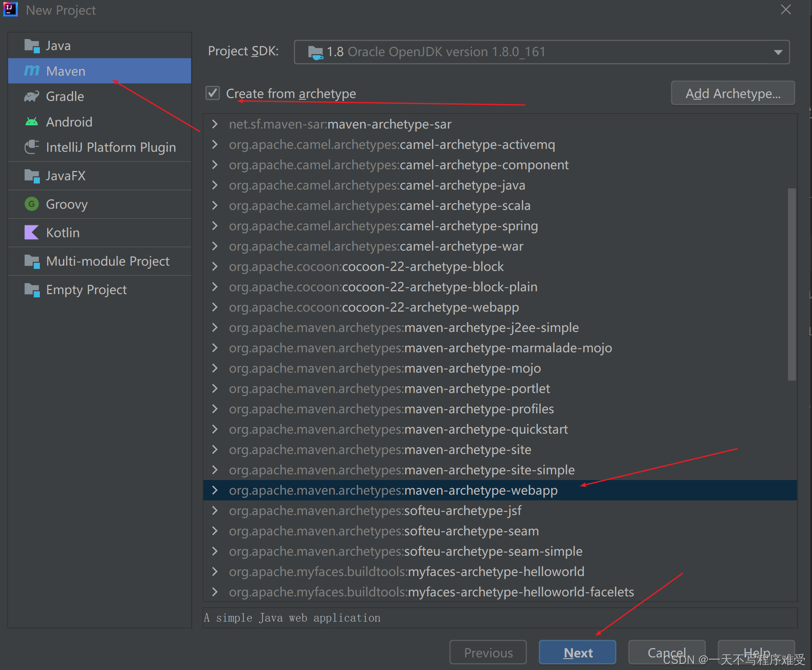812x670 pixels.
Task: Click the IntelliJ Platform Plugin icon
Action: [32, 147]
